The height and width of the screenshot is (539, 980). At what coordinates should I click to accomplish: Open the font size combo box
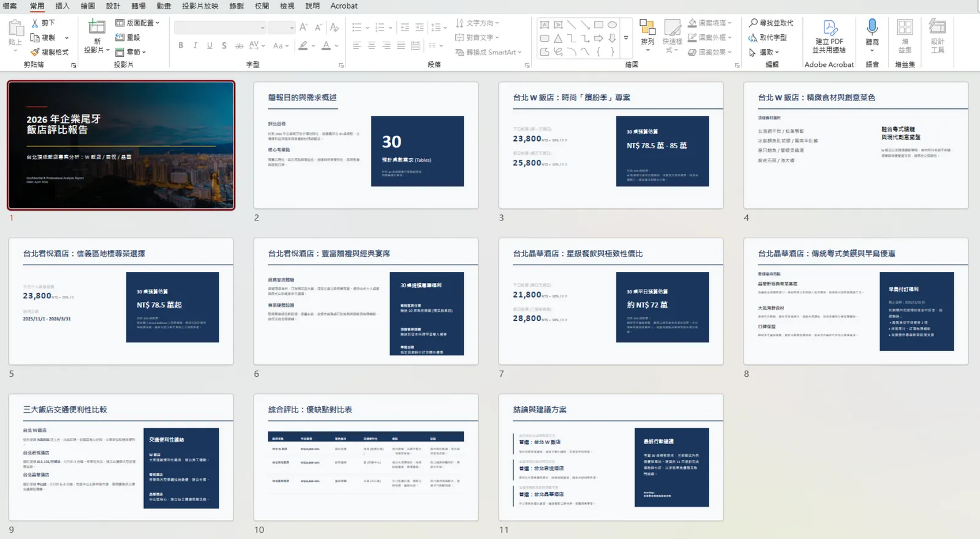(x=282, y=28)
